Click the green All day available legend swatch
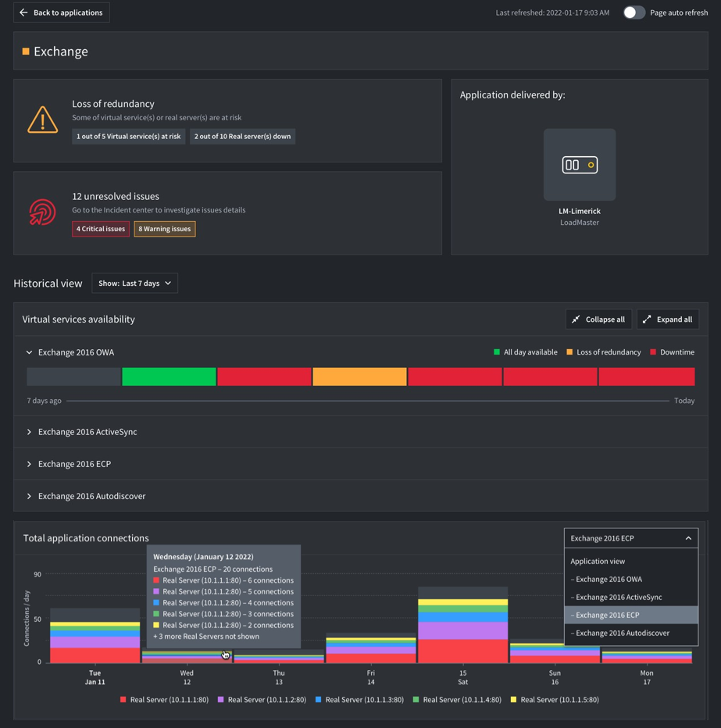 pos(497,352)
